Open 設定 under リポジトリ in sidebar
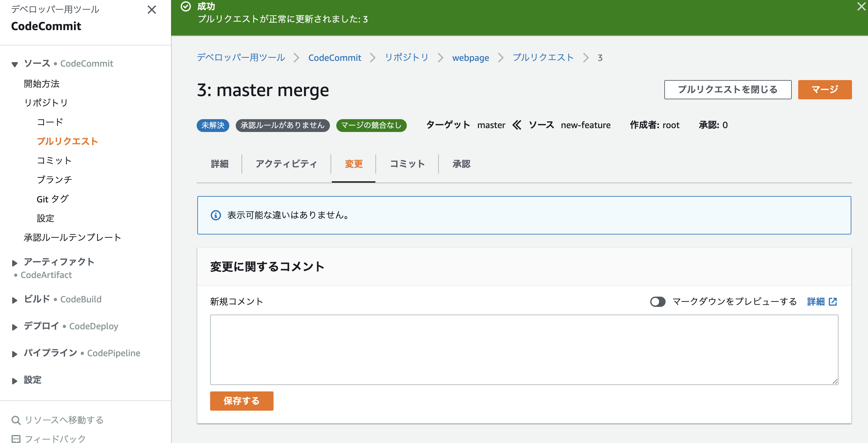This screenshot has height=443, width=868. (45, 218)
